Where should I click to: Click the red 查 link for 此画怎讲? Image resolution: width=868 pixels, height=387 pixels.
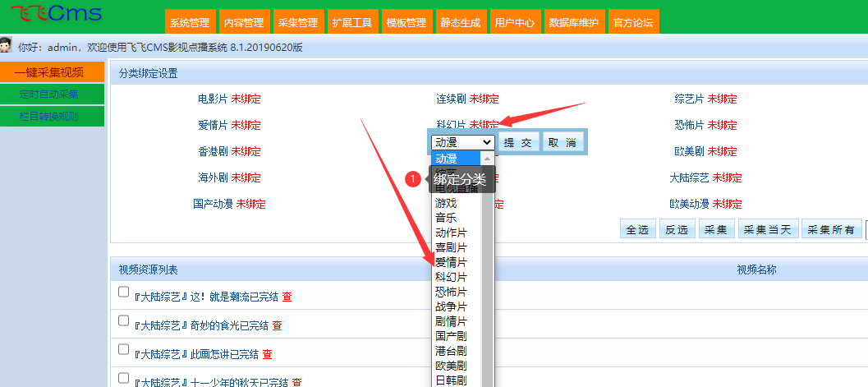pyautogui.click(x=267, y=355)
